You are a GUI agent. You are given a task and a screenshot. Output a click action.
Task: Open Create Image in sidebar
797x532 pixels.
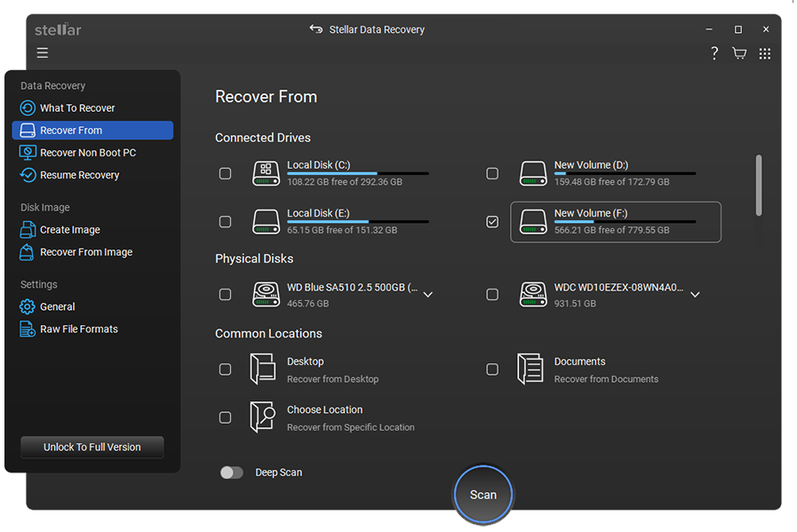tap(92, 230)
